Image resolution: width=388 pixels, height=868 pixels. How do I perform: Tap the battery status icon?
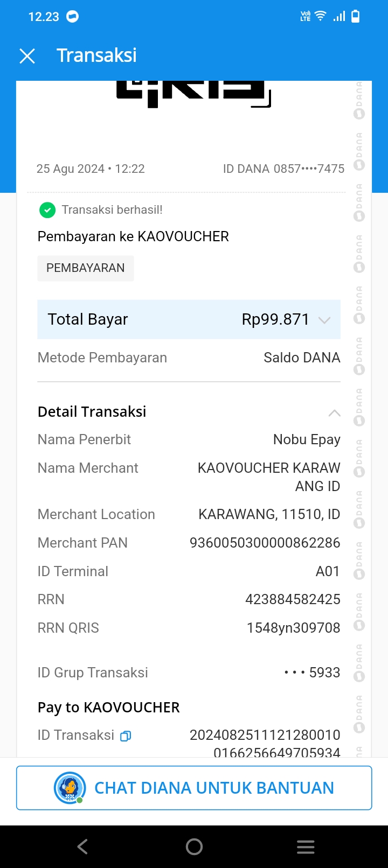point(355,17)
